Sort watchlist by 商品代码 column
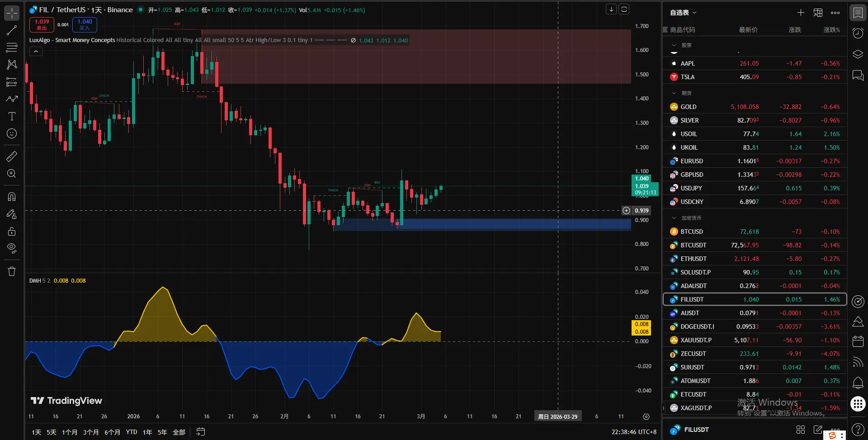868x440 pixels. point(682,30)
